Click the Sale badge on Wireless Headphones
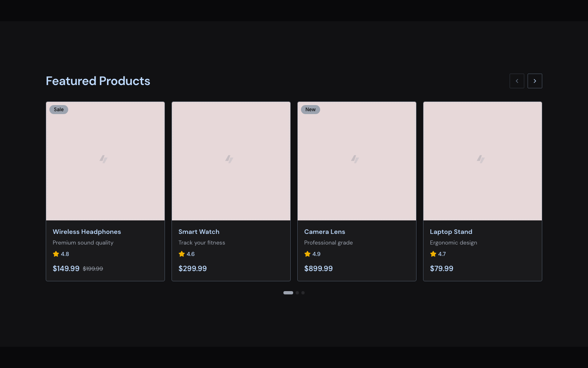588x368 pixels. tap(59, 110)
